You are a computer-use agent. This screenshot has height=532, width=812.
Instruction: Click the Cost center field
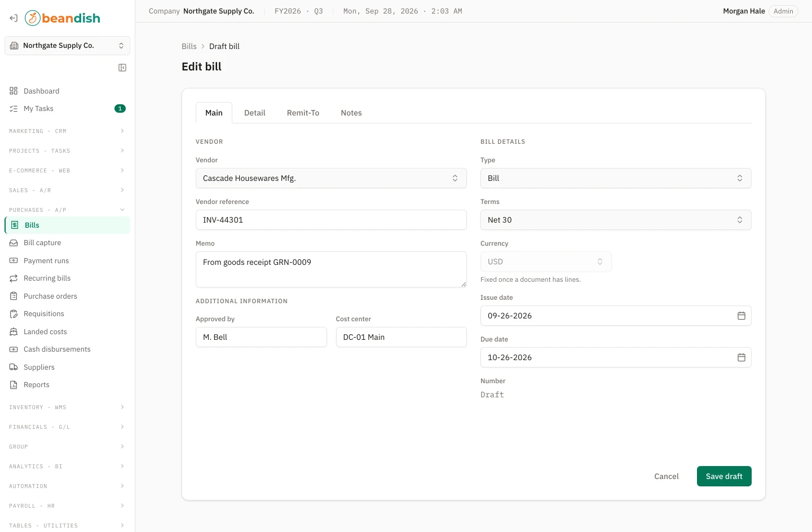point(401,337)
